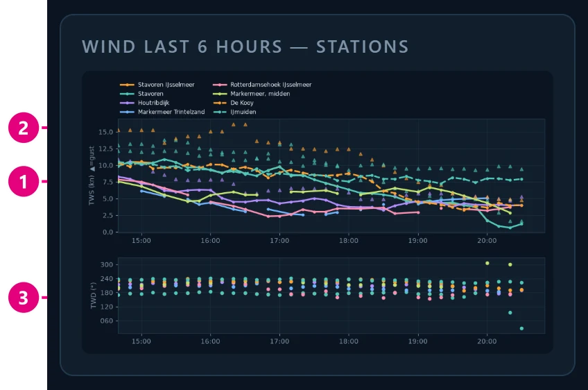Select the "IJmuiden" legend entry
This screenshot has width=588, height=390.
pyautogui.click(x=243, y=112)
